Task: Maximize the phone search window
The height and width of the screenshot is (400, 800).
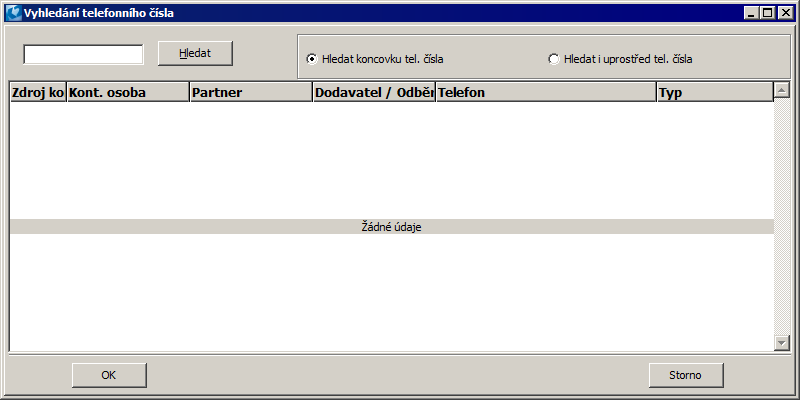Action: pyautogui.click(x=767, y=13)
